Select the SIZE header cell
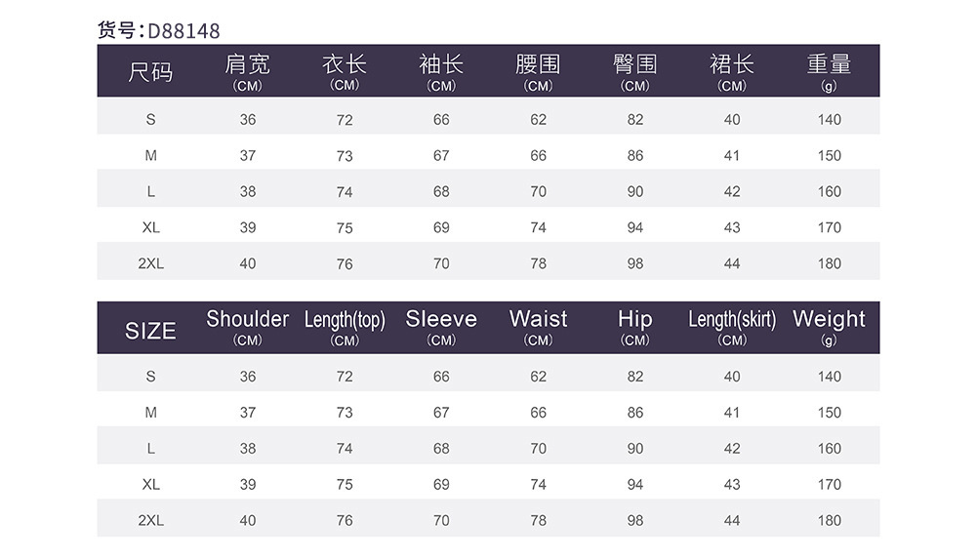 [150, 331]
